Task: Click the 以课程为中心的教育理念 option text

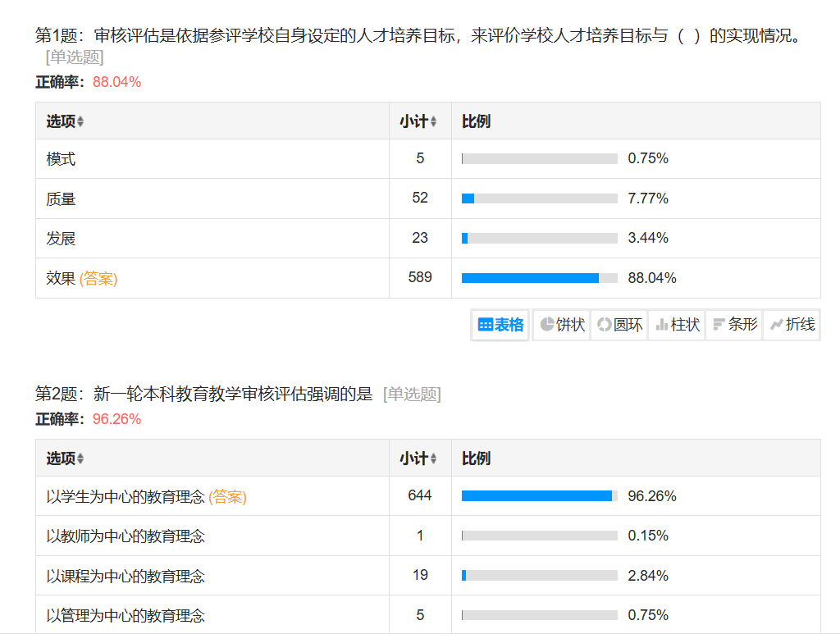Action: click(126, 576)
